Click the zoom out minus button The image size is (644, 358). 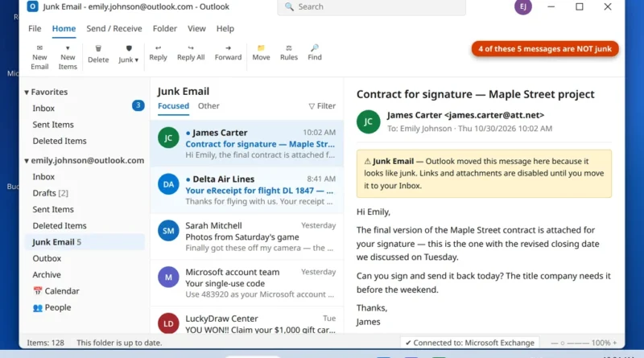[x=554, y=343]
